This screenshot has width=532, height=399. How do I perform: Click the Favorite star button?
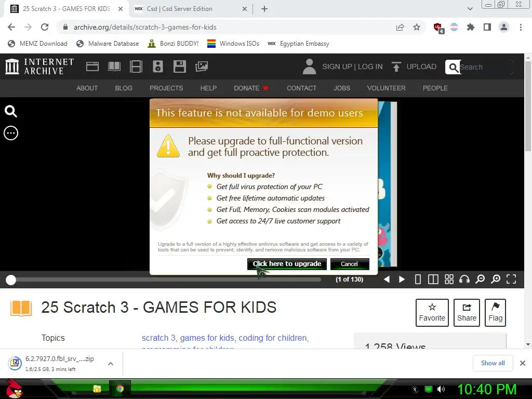[x=432, y=312]
